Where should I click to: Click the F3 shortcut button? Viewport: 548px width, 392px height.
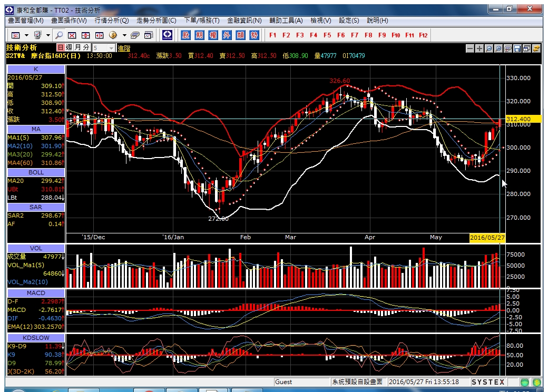(x=300, y=35)
